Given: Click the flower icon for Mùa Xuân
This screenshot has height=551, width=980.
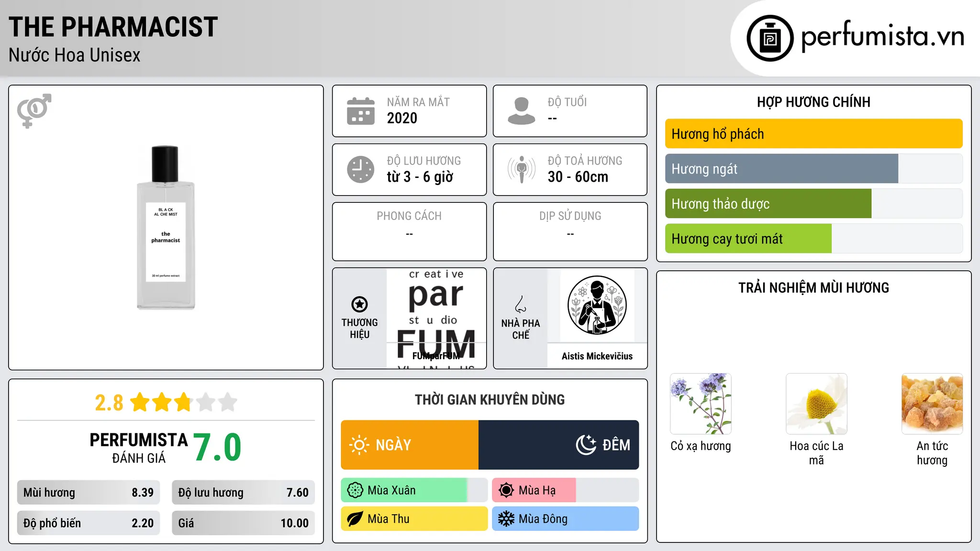Looking at the screenshot, I should coord(355,490).
